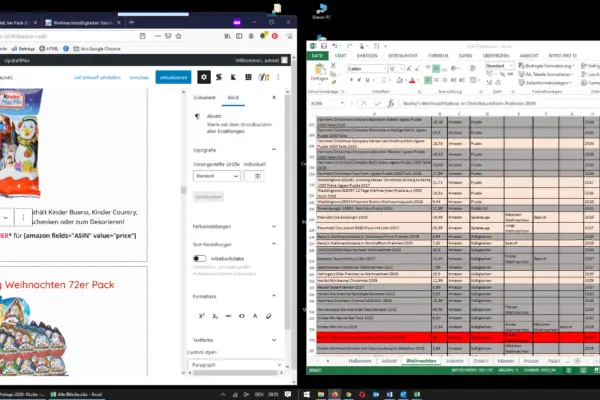Toggle bold in Excel ribbon

pos(351,80)
